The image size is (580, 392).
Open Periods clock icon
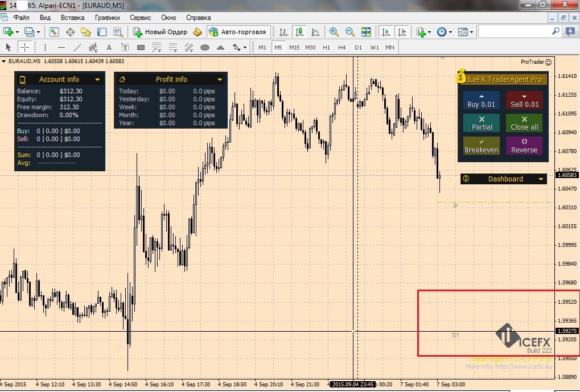click(441, 32)
